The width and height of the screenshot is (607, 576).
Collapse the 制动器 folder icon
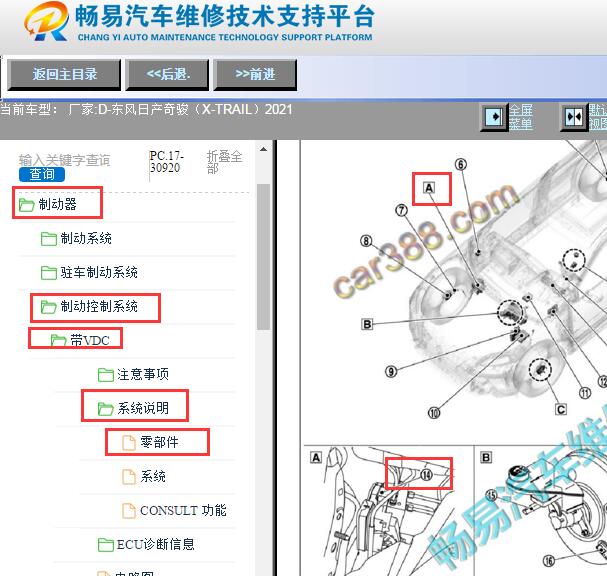[x=27, y=204]
